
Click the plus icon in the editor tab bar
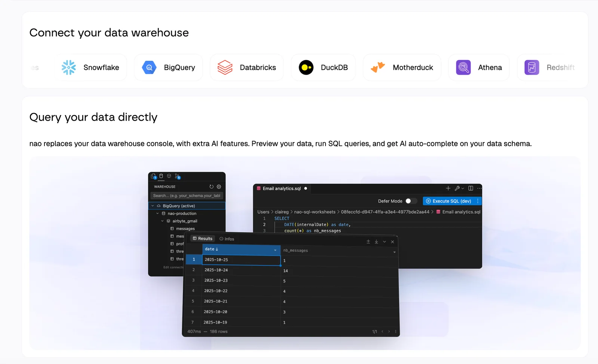[x=448, y=189]
